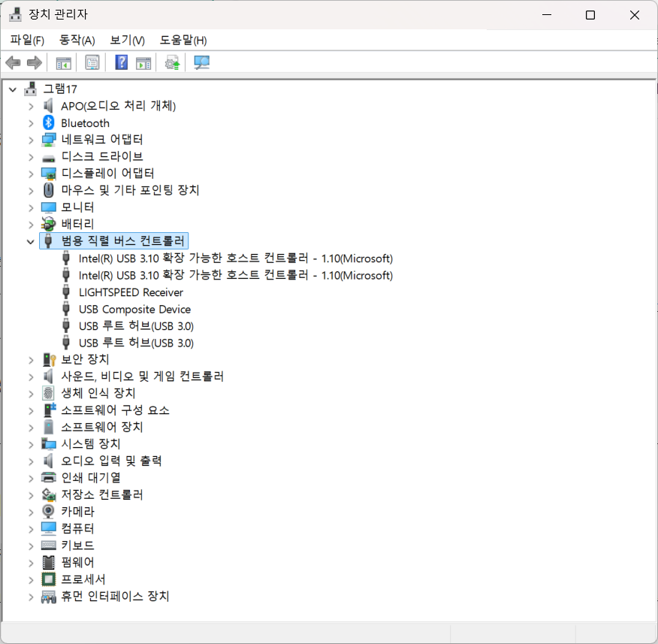Click the Bluetooth category icon

(49, 122)
